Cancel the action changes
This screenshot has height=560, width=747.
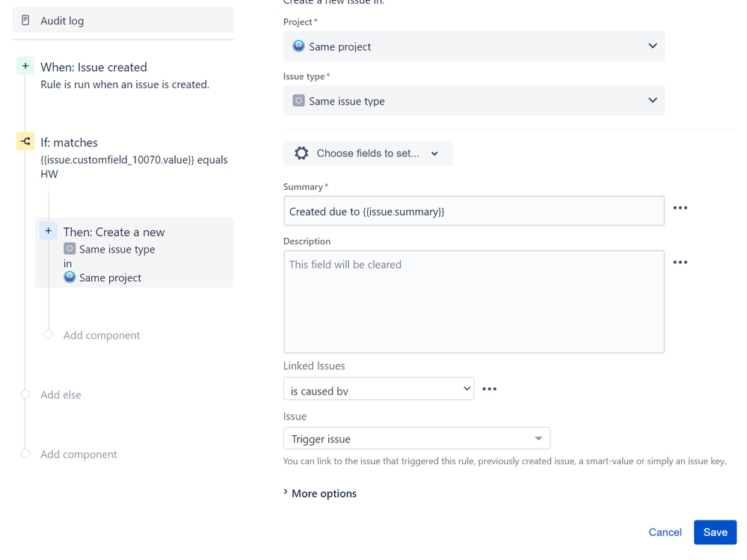665,532
